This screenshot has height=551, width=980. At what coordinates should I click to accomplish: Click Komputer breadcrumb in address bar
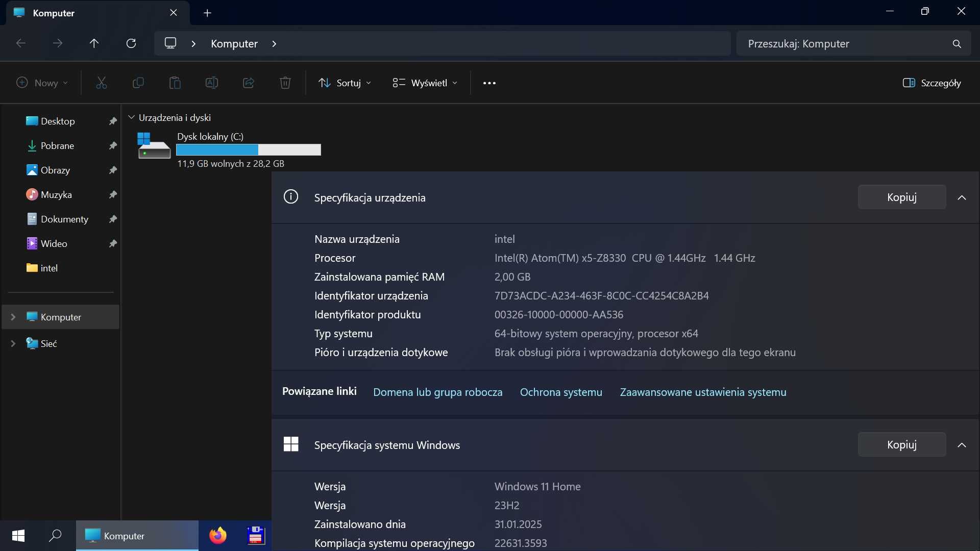[234, 44]
